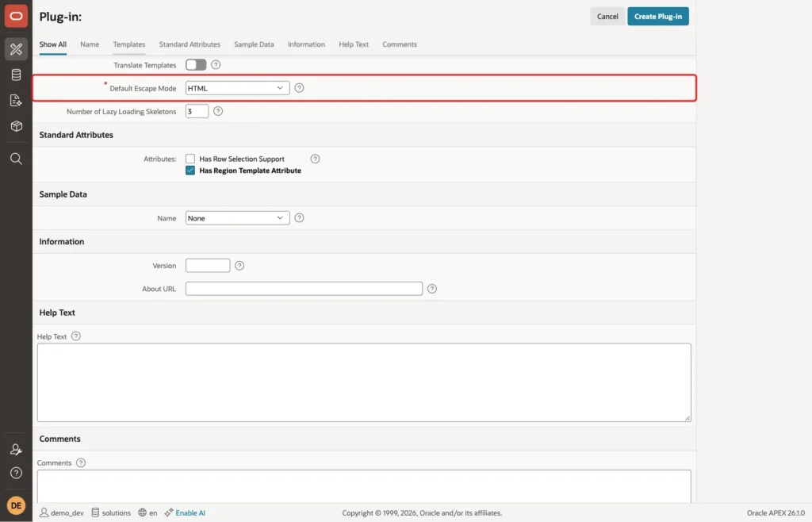Open SQL Workshop database icon
This screenshot has height=522, width=812.
(16, 75)
